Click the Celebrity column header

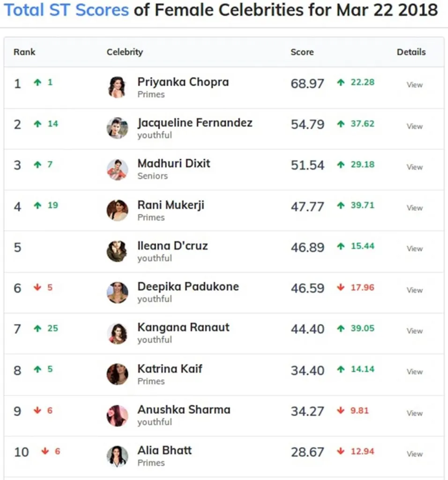(125, 52)
